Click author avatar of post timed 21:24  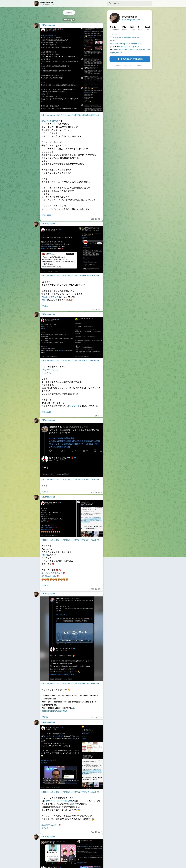(36, 421)
